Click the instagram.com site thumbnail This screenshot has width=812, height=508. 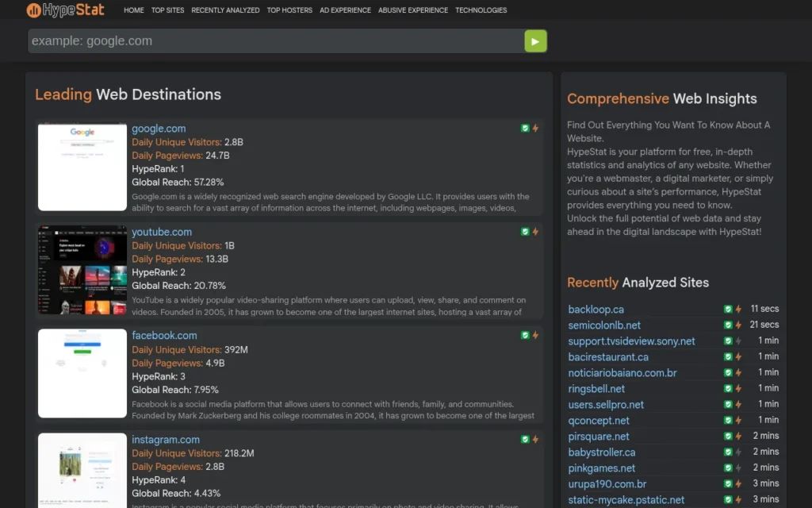[x=82, y=471]
